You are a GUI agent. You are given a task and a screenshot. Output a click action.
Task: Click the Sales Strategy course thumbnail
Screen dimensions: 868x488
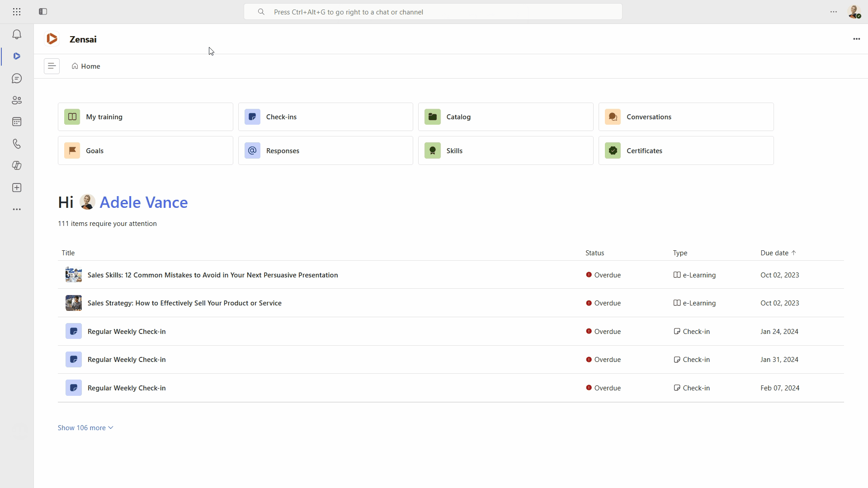(74, 303)
